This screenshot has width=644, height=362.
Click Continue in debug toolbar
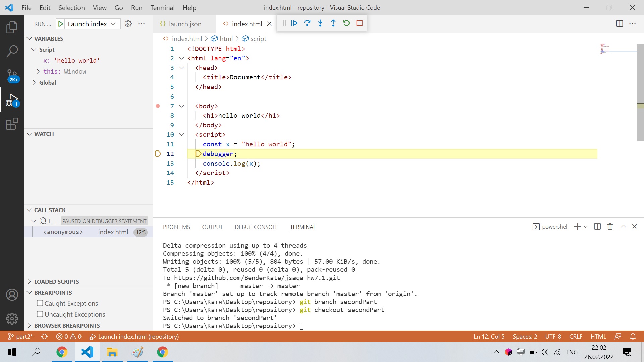click(x=294, y=23)
